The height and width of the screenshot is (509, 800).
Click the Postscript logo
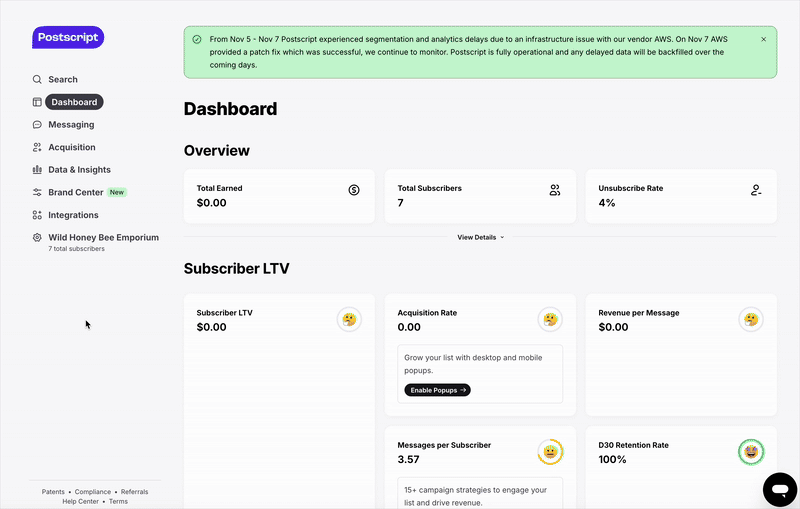coord(68,38)
